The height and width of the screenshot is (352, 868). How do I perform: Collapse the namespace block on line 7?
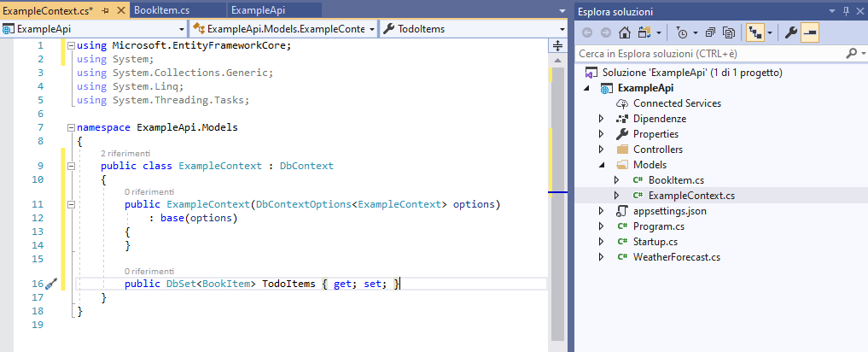(71, 127)
